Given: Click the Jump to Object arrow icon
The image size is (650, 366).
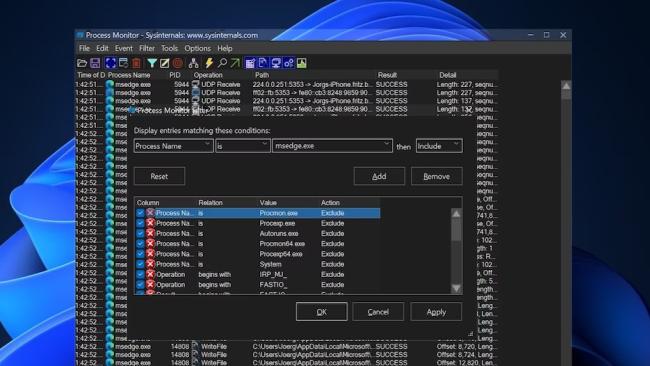Looking at the screenshot, I should point(235,63).
